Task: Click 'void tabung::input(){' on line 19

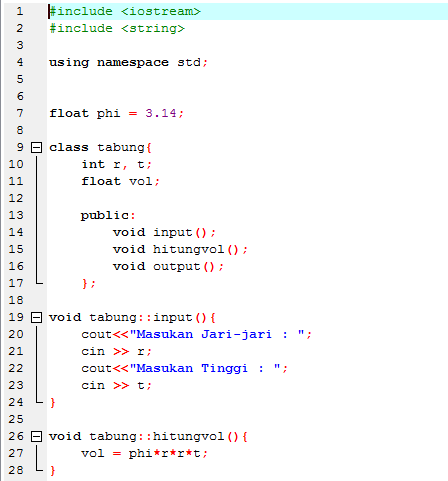Action: pos(132,318)
